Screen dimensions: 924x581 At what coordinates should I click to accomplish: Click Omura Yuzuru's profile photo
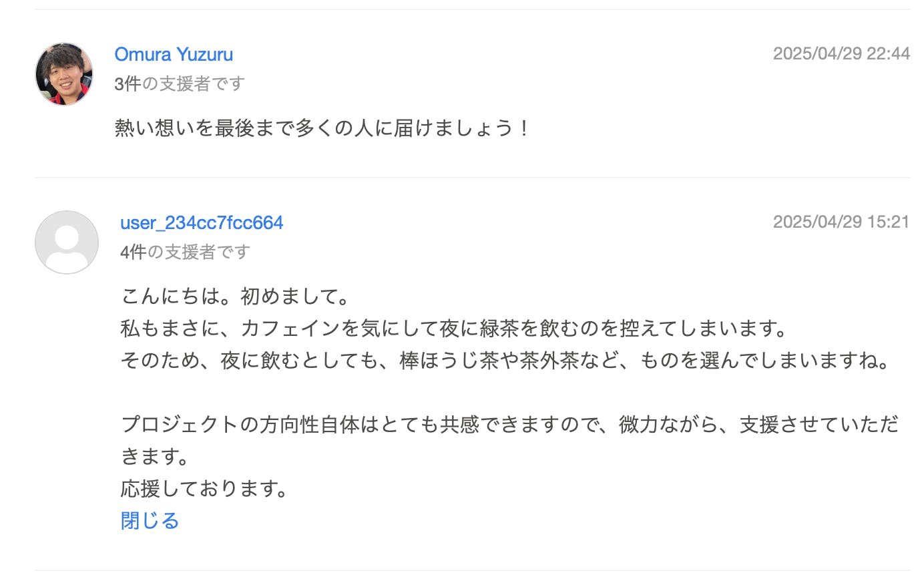coord(64,74)
